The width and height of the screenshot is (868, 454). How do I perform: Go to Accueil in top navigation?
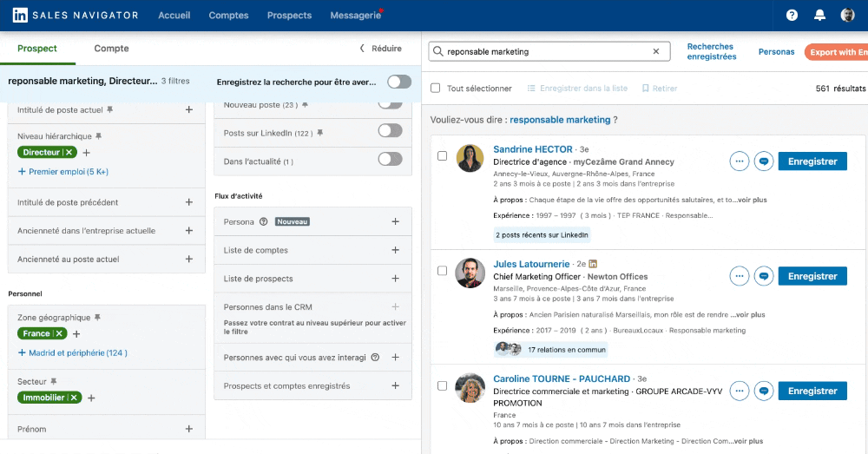(174, 15)
